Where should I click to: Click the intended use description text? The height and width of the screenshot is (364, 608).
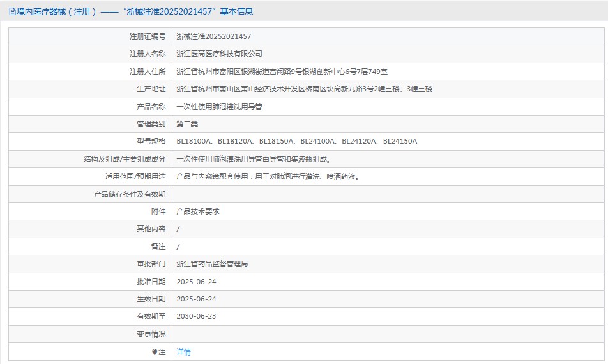tap(268, 177)
